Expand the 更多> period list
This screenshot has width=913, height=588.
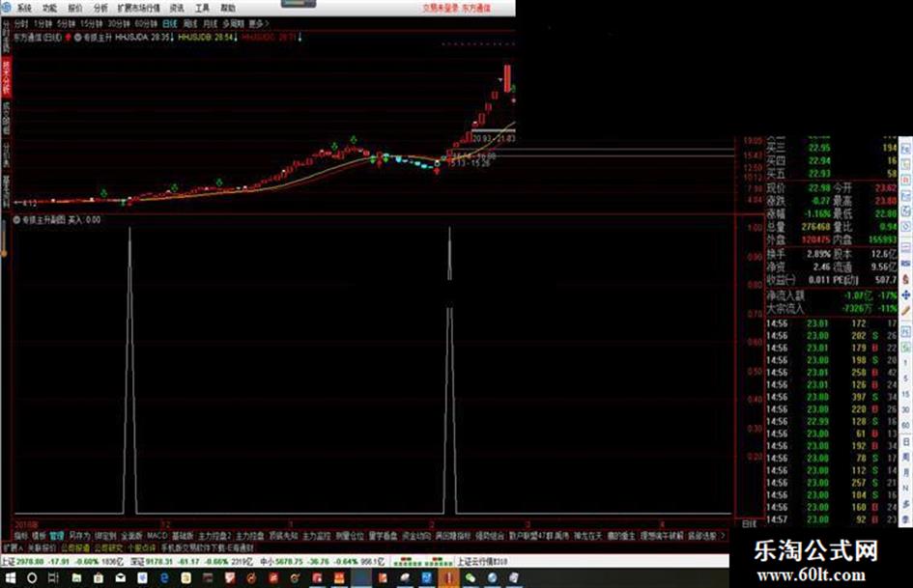[x=259, y=24]
